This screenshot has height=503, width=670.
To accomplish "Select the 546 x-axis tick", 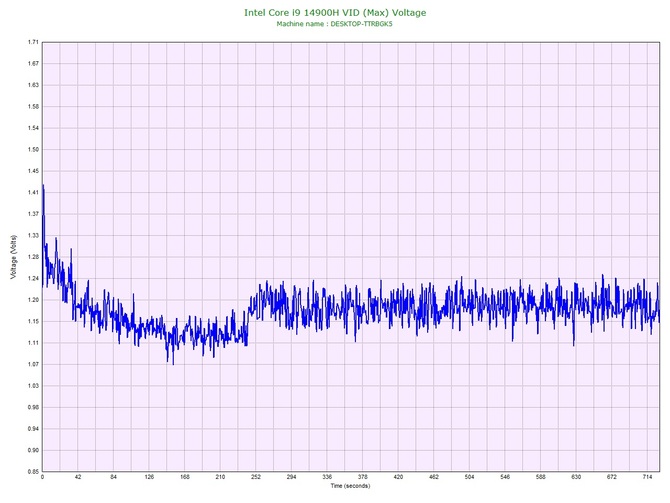I will pyautogui.click(x=505, y=477).
